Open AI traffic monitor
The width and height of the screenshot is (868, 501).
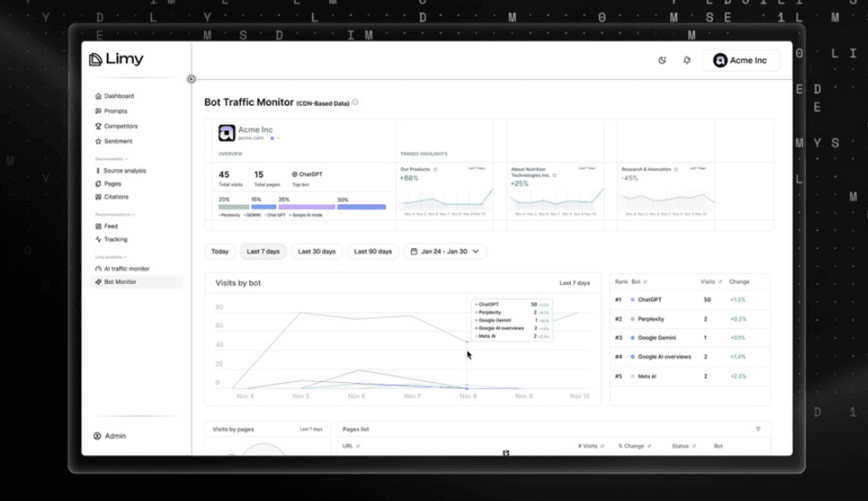click(122, 269)
